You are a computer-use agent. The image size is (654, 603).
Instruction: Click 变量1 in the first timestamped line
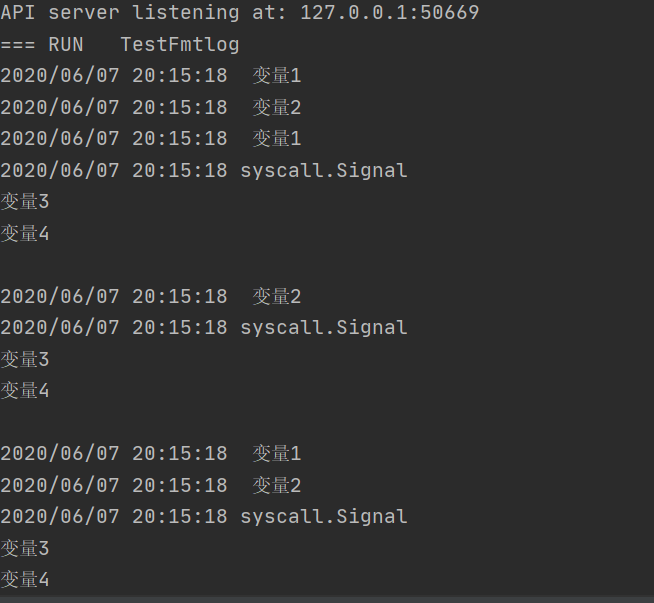pos(276,76)
